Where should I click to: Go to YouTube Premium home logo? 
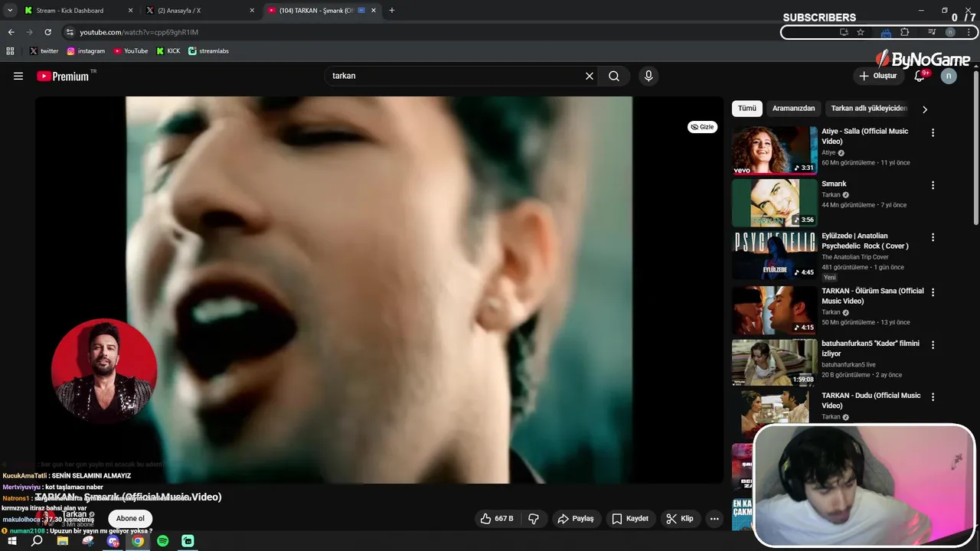[x=64, y=76]
